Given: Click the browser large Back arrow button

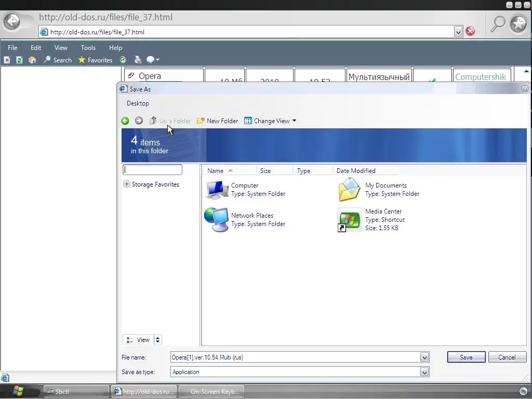Looking at the screenshot, I should (x=12, y=22).
